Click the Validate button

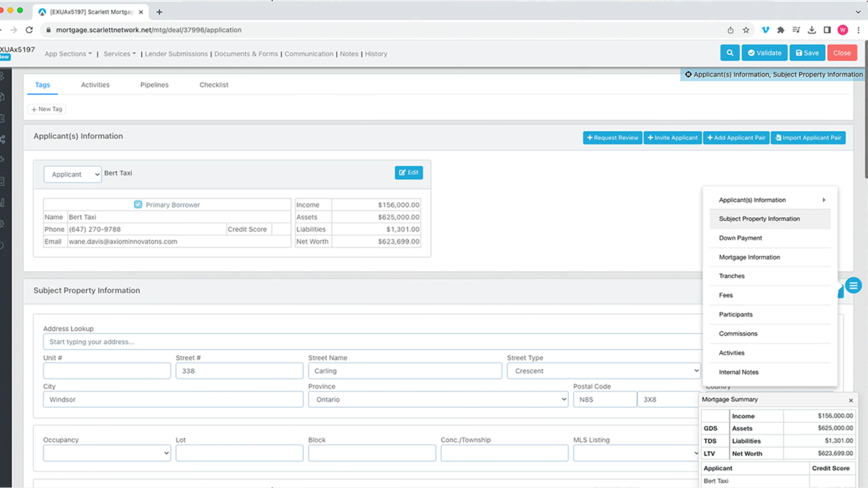click(x=764, y=53)
